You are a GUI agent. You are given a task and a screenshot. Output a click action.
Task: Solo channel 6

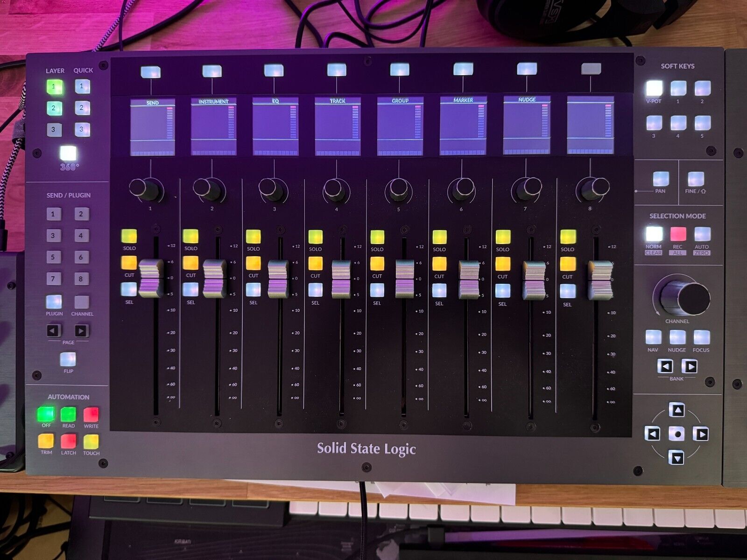pos(439,238)
